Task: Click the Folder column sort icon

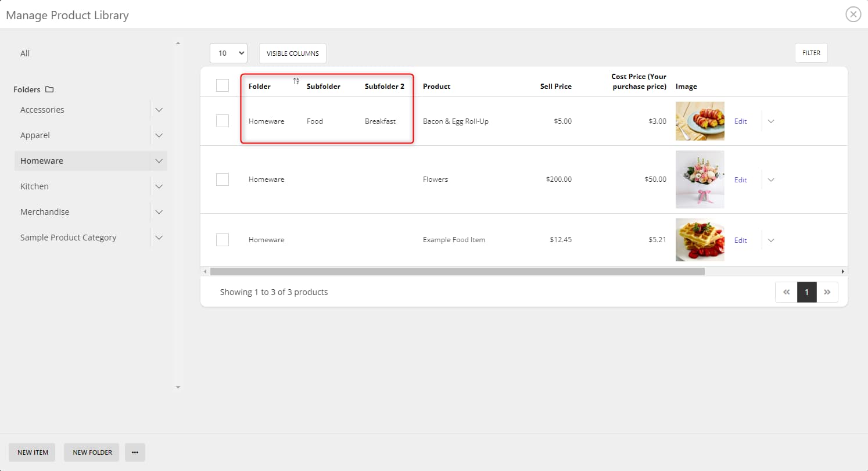Action: point(296,81)
